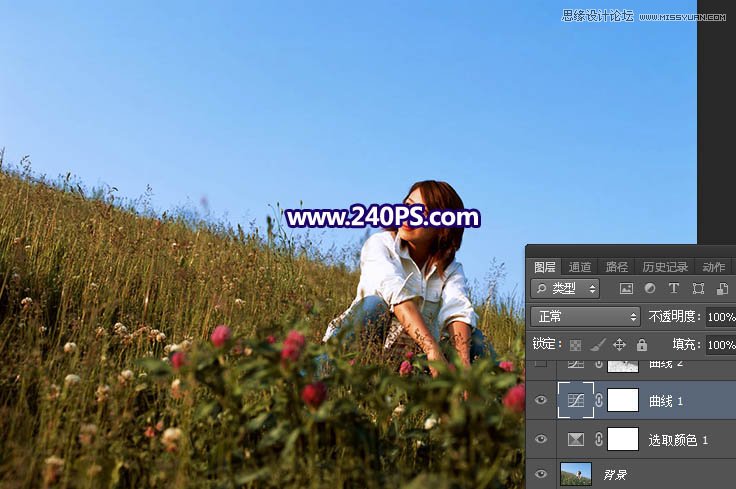Open the 正常 blend mode dropdown

click(585, 317)
